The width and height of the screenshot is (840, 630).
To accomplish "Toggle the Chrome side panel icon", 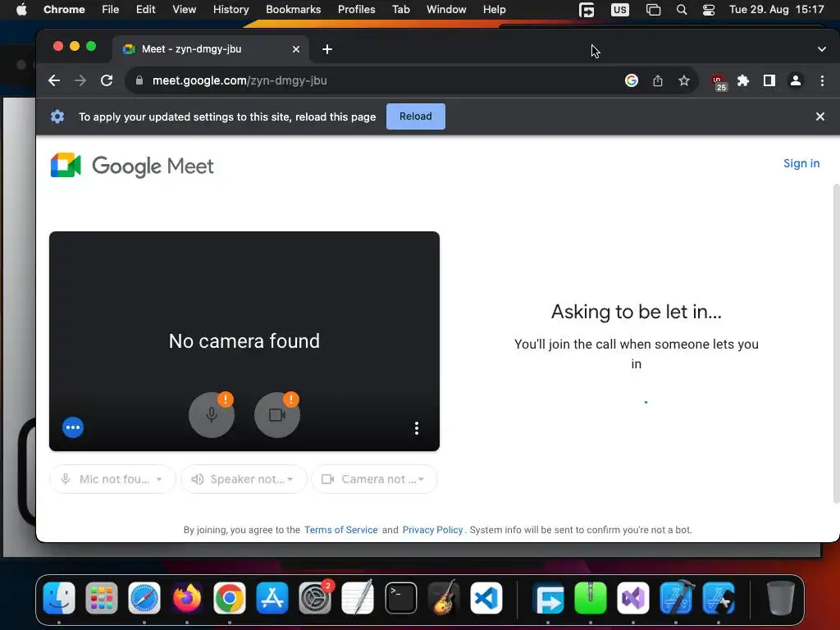I will click(769, 80).
